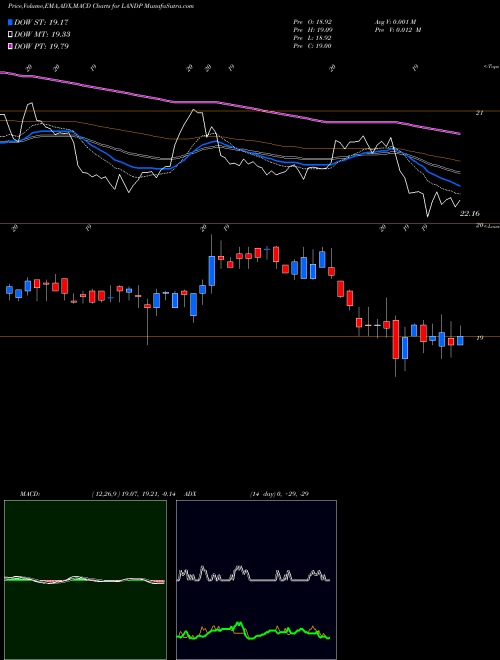Click the 'Pre L: 18.92' value

pos(313,38)
